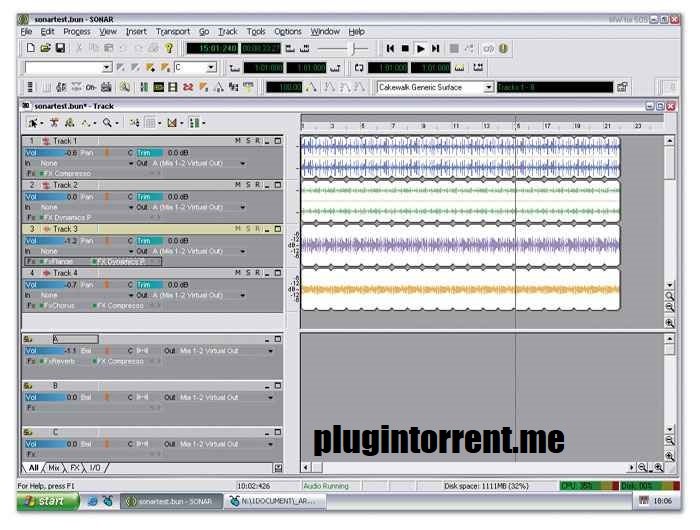The image size is (700, 530).
Task: Zoom in horizontally at the bottom right
Action: pos(658,467)
